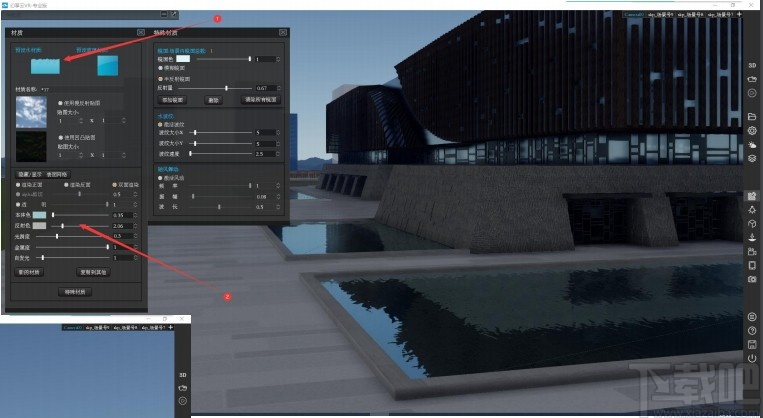Open the layers stack icon
The width and height of the screenshot is (763, 418).
pyautogui.click(x=752, y=159)
